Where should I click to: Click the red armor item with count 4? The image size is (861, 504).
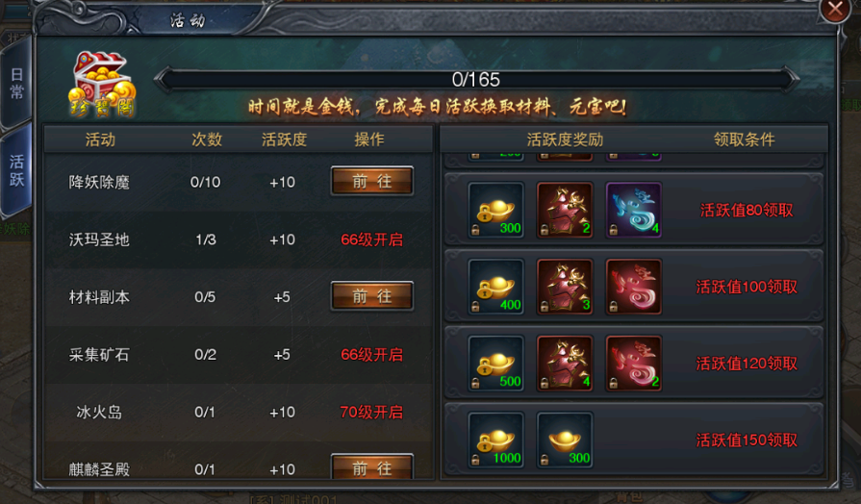point(565,364)
